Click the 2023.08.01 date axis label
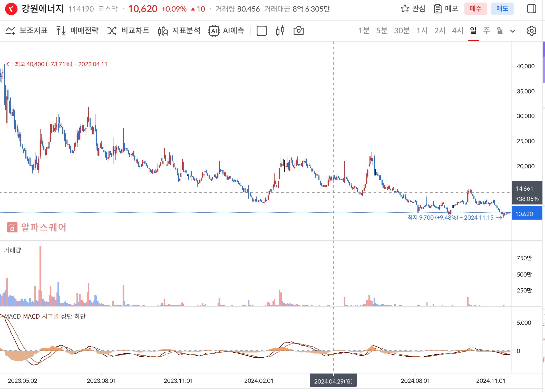The width and height of the screenshot is (545, 392). [101, 381]
